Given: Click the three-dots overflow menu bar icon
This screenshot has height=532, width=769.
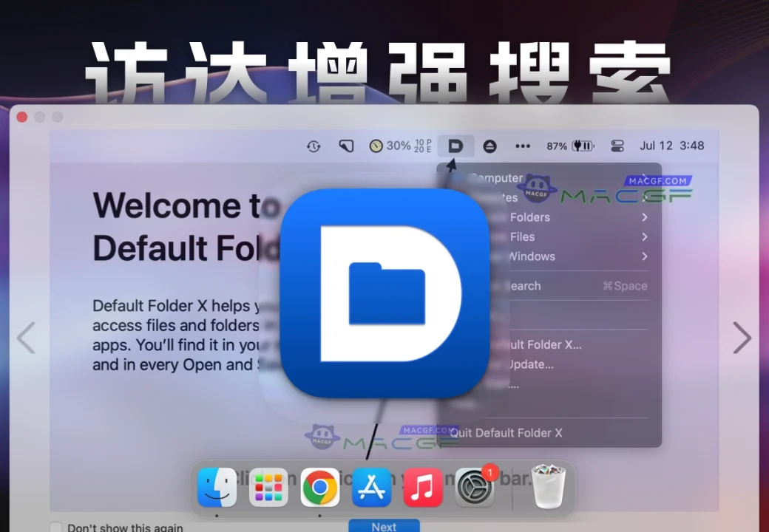Looking at the screenshot, I should click(523, 146).
